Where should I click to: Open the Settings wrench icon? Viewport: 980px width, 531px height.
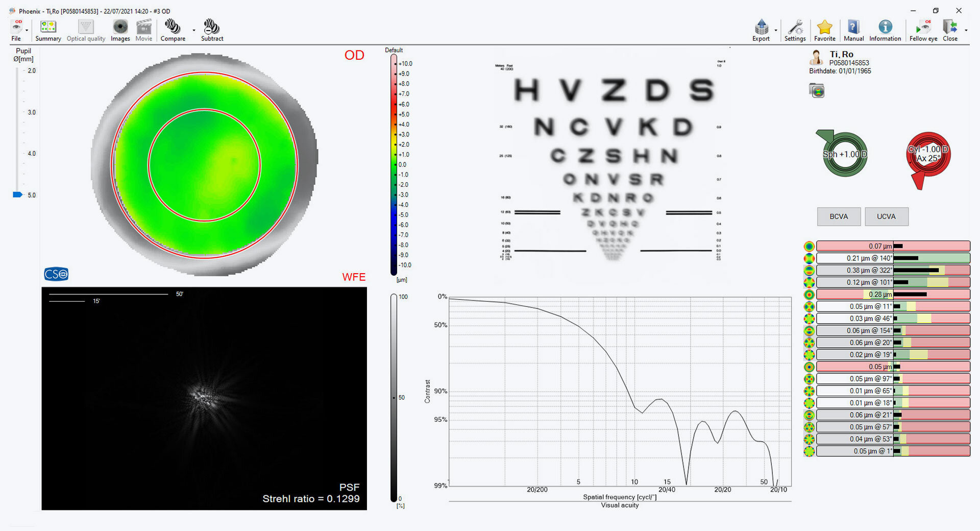coord(795,30)
